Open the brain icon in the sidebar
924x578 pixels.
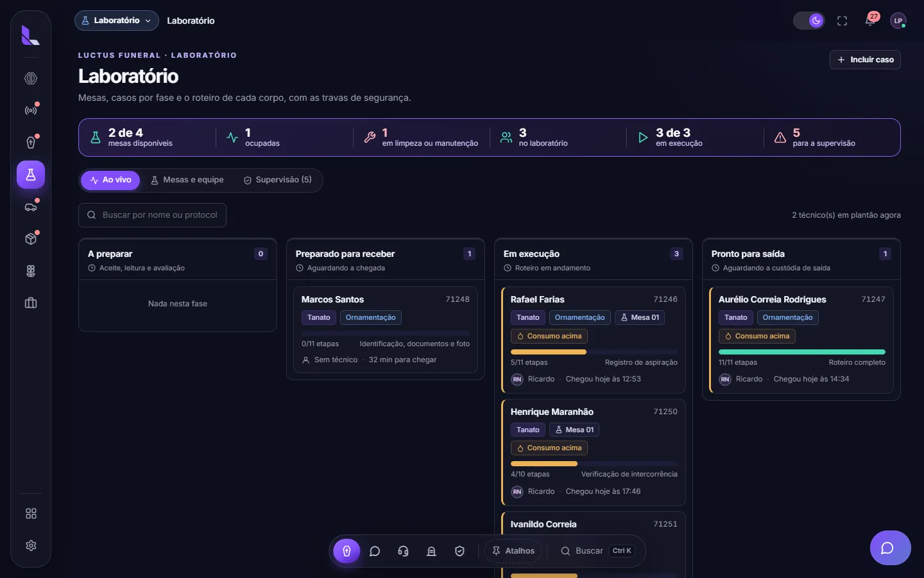(31, 78)
